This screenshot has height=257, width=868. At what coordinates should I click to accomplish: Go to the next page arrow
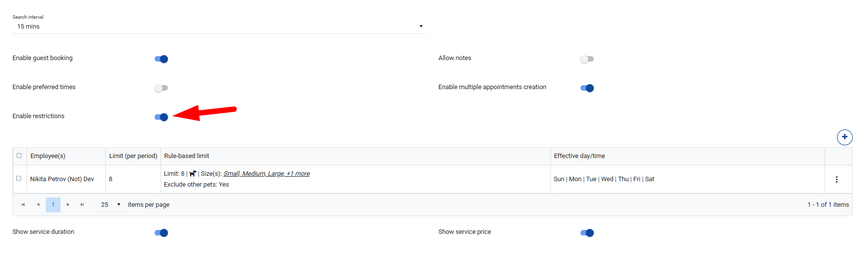point(68,205)
